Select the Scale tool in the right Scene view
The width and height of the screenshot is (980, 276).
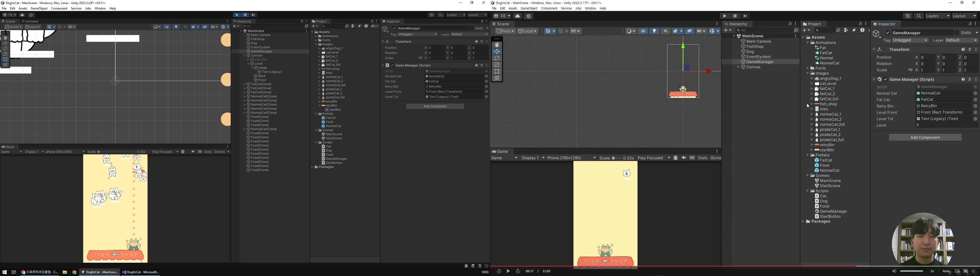click(x=497, y=65)
